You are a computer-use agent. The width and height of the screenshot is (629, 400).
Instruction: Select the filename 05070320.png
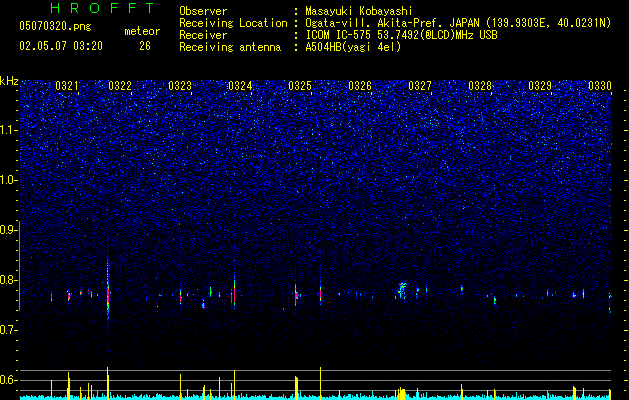55,26
